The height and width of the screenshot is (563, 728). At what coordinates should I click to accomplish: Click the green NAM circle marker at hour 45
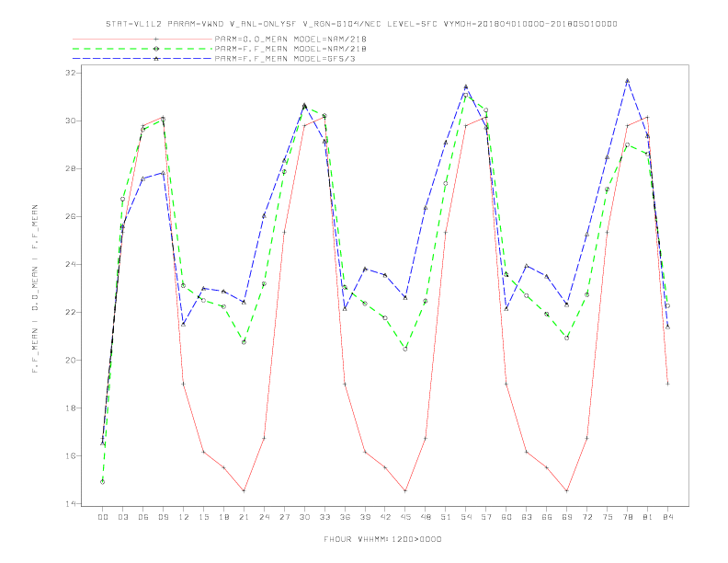(x=405, y=349)
